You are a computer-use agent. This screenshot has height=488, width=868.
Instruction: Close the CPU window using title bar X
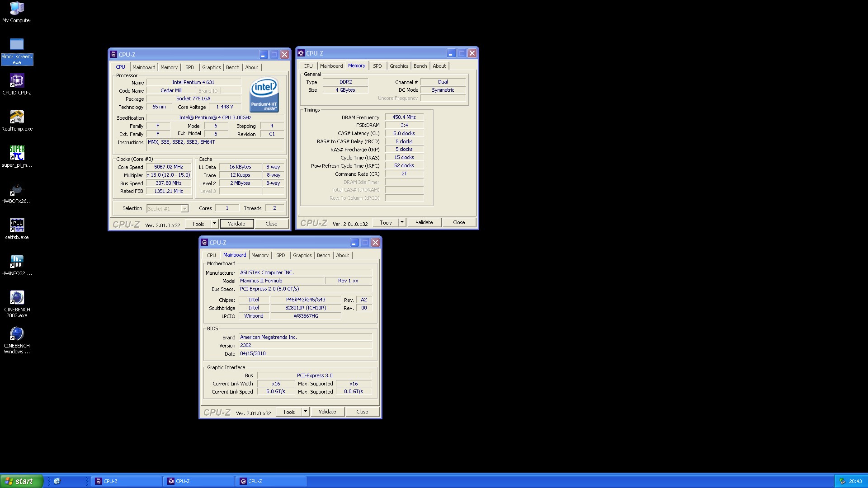tap(284, 55)
